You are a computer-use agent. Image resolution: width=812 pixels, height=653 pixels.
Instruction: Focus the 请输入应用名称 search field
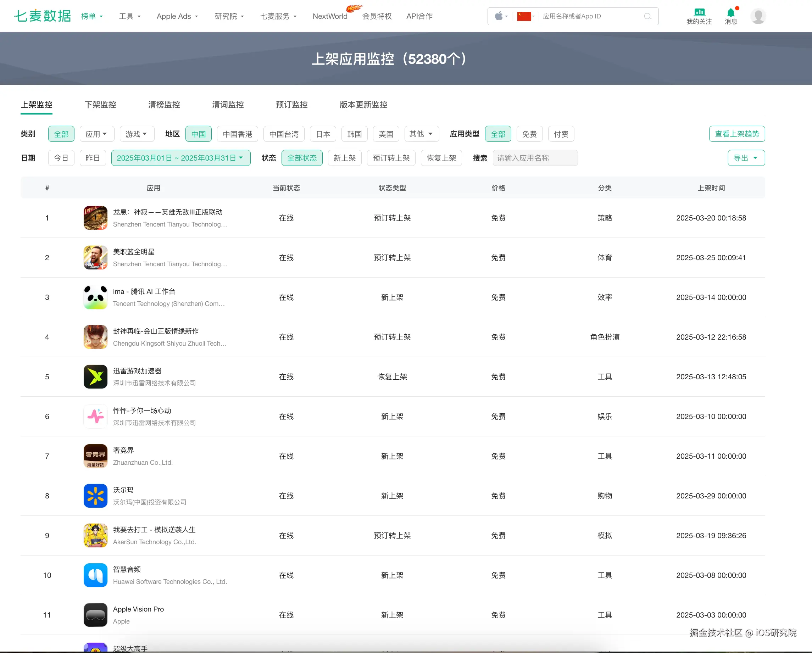pos(535,158)
